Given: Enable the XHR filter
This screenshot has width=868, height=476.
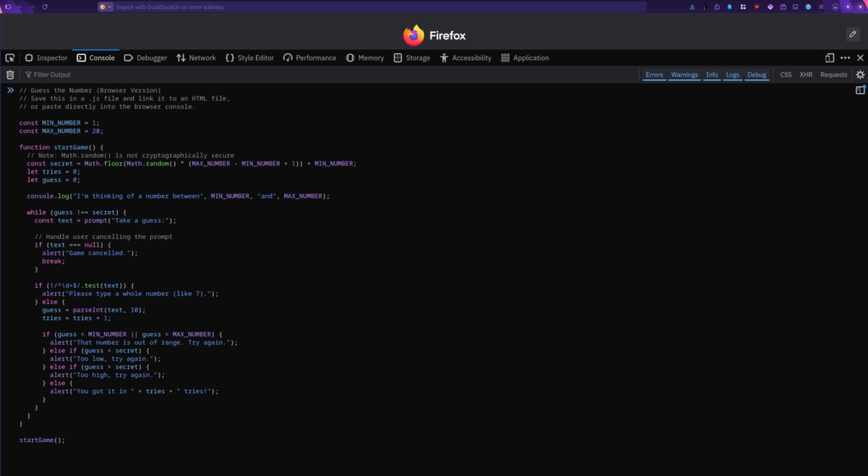Looking at the screenshot, I should (x=805, y=75).
